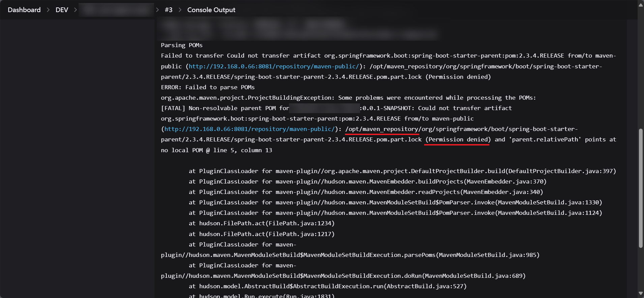The width and height of the screenshot is (644, 298).
Task: Click the scrollbar down arrow
Action: coord(641,293)
